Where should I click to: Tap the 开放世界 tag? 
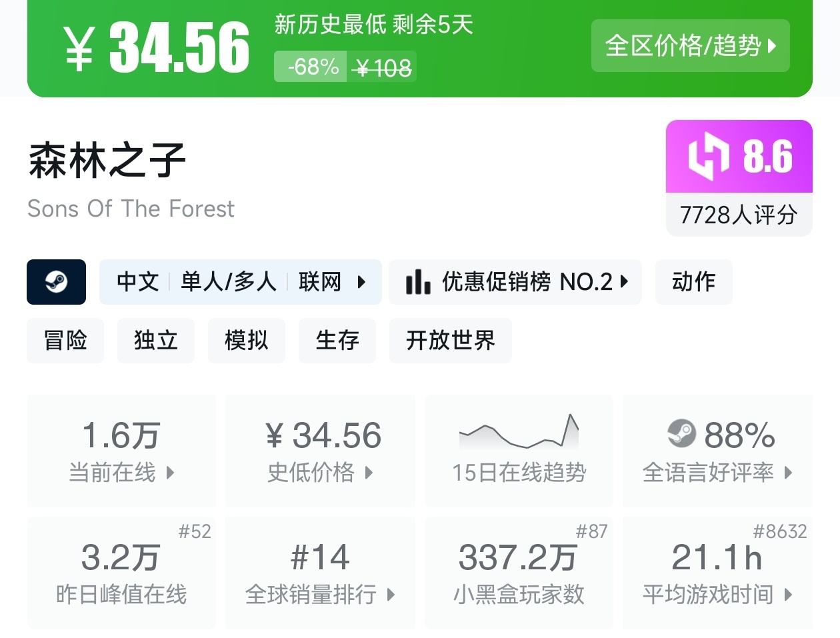pyautogui.click(x=450, y=341)
